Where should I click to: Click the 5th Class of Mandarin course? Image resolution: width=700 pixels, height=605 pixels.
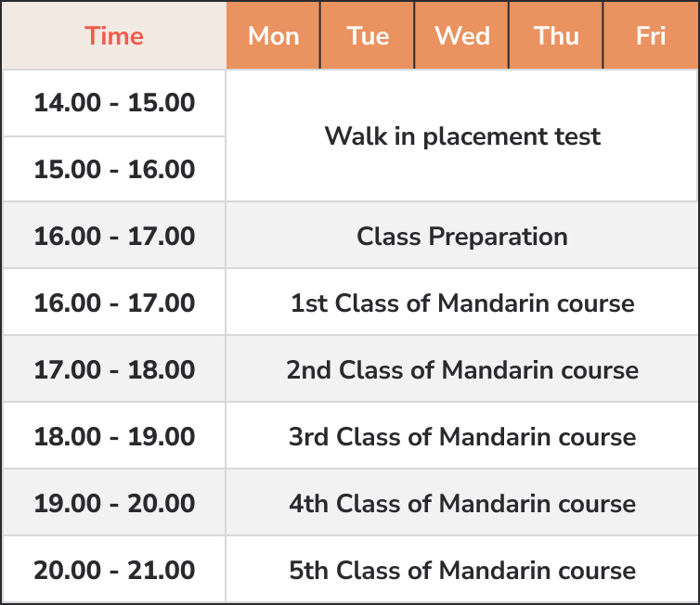tap(462, 570)
